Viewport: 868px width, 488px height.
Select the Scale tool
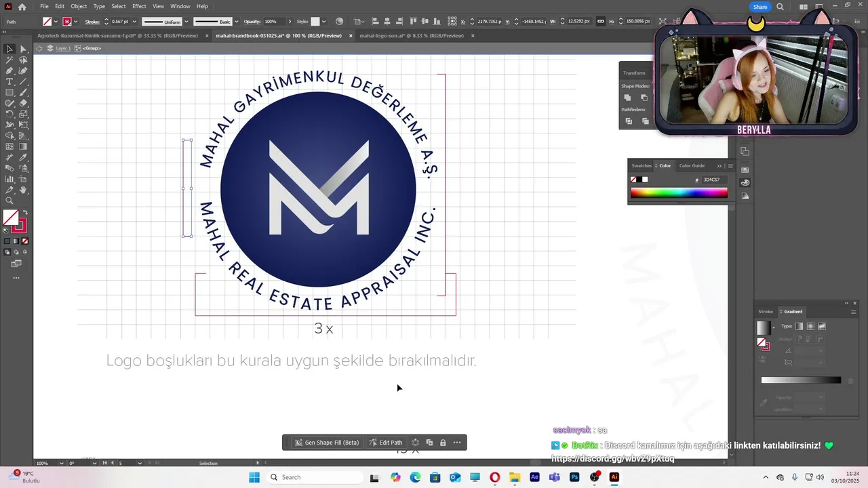(x=23, y=114)
